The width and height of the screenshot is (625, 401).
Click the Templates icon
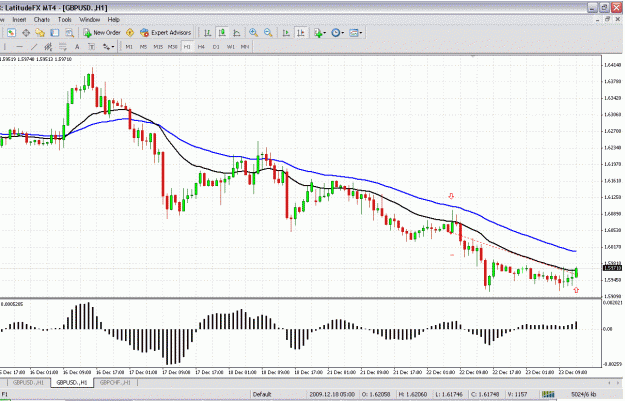tap(354, 33)
